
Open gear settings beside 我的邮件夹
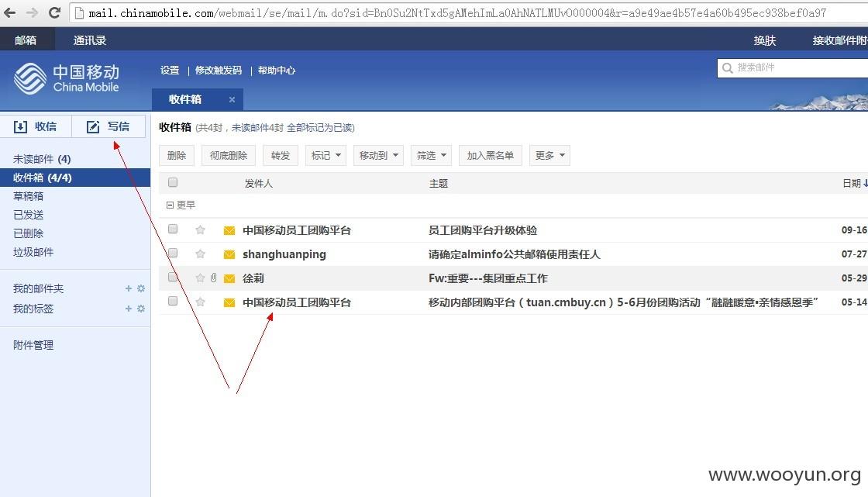pyautogui.click(x=140, y=288)
